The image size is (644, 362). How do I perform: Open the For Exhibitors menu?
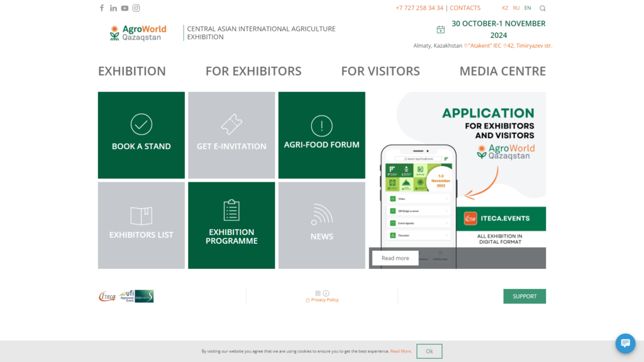tap(253, 71)
